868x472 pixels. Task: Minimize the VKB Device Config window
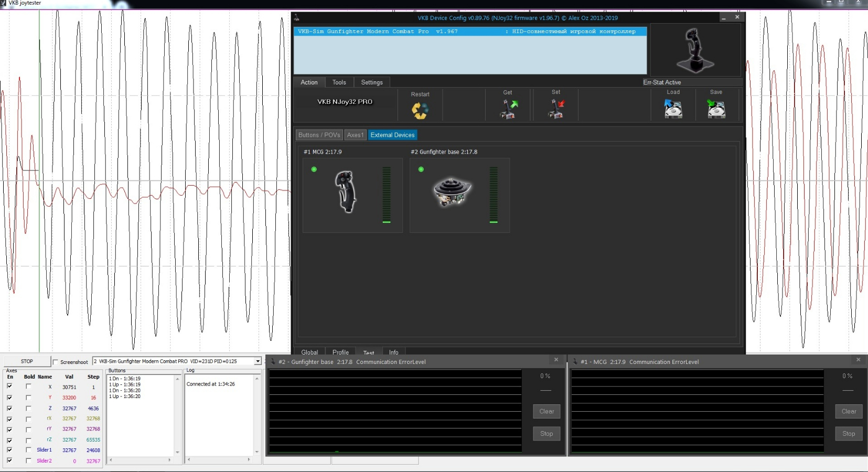pos(724,17)
